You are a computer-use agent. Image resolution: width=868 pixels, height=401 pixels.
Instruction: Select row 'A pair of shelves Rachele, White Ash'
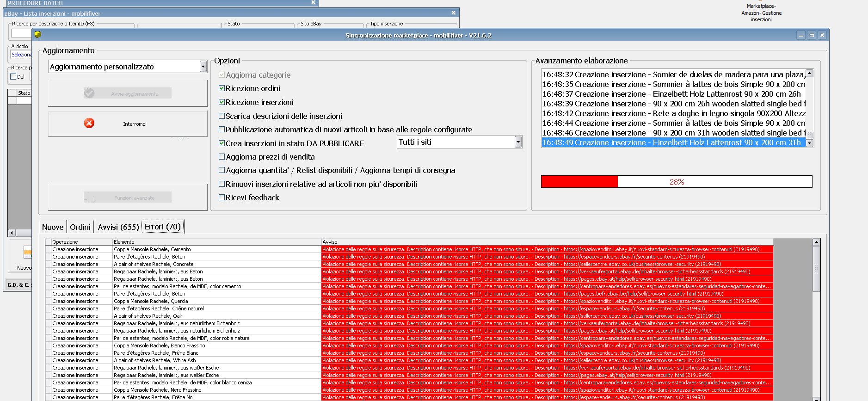(409, 360)
